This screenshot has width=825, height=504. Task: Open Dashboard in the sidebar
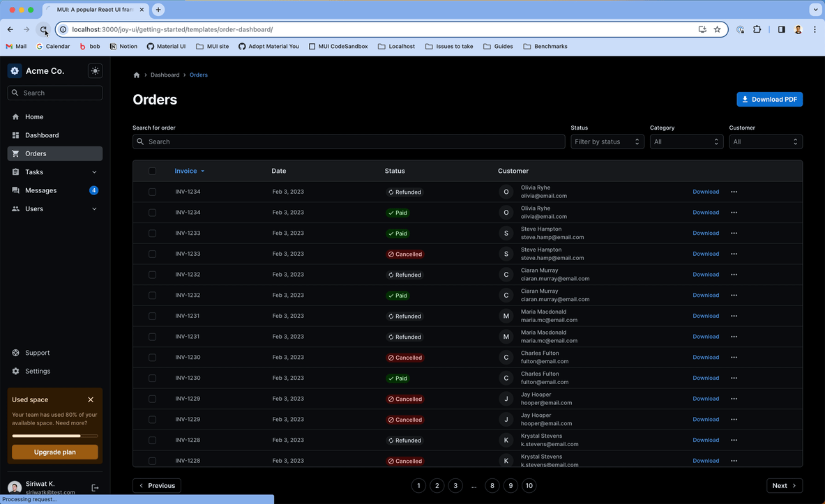point(42,135)
